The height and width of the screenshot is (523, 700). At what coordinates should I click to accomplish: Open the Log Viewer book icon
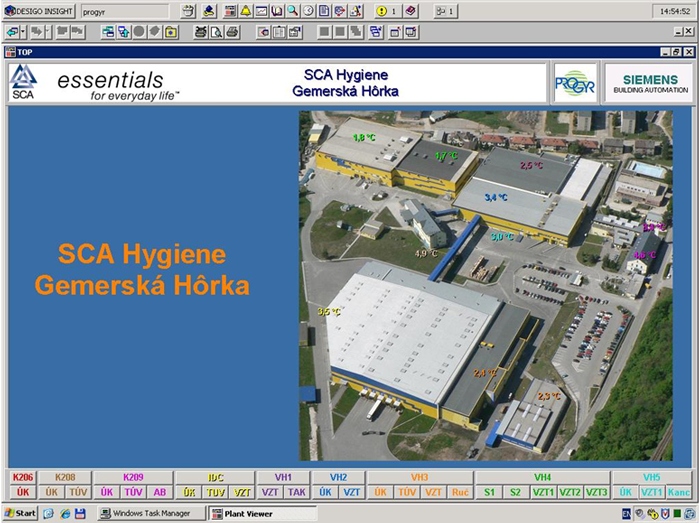coord(277,11)
